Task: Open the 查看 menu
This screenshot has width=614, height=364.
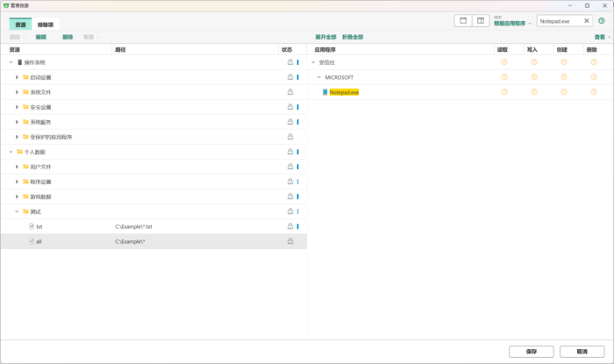Action: (600, 38)
